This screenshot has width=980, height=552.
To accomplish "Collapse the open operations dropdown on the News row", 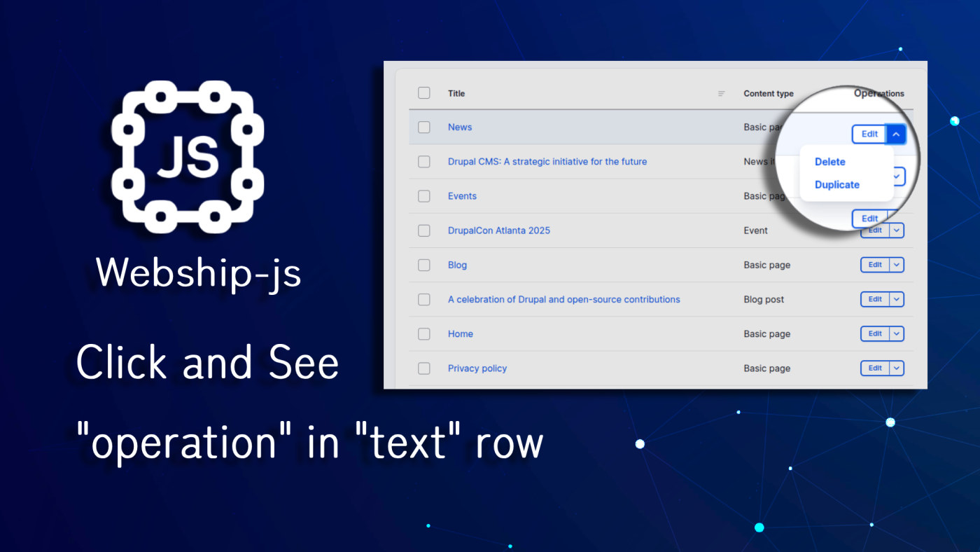I will point(895,134).
